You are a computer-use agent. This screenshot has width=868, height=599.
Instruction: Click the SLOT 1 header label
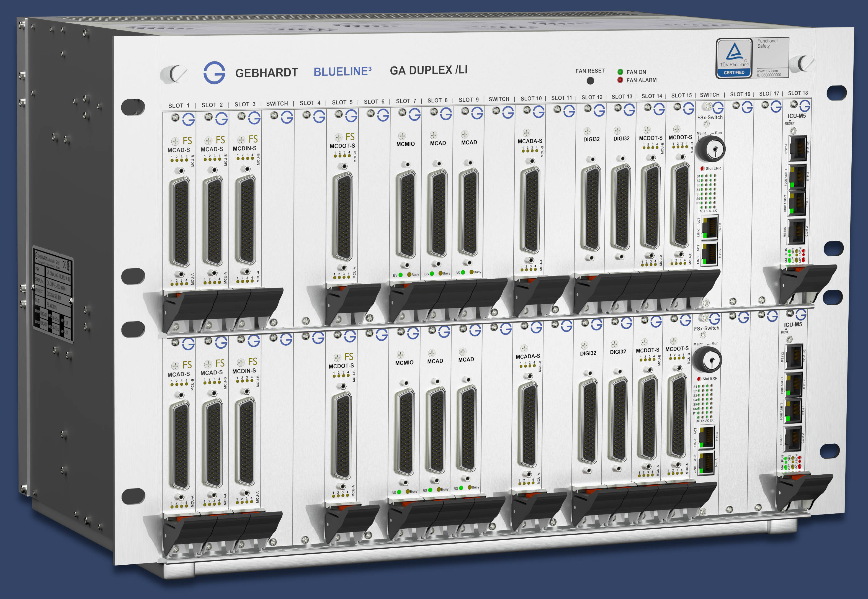click(x=179, y=106)
